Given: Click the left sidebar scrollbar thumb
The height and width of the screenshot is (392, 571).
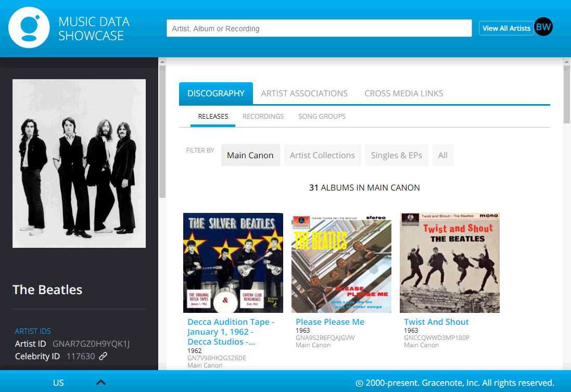Looking at the screenshot, I should [x=162, y=130].
